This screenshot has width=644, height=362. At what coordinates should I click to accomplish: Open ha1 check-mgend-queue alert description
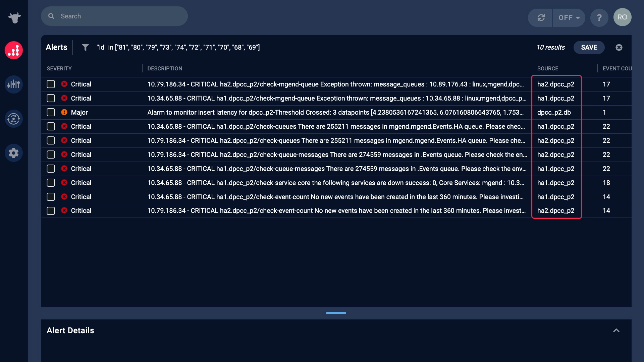coord(337,98)
